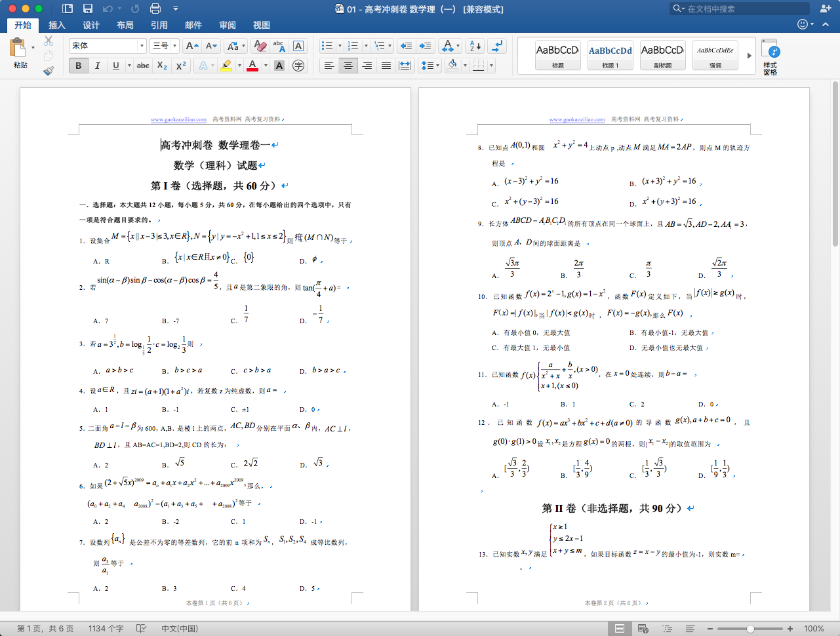Save the document with the floppy disk icon

[x=88, y=9]
